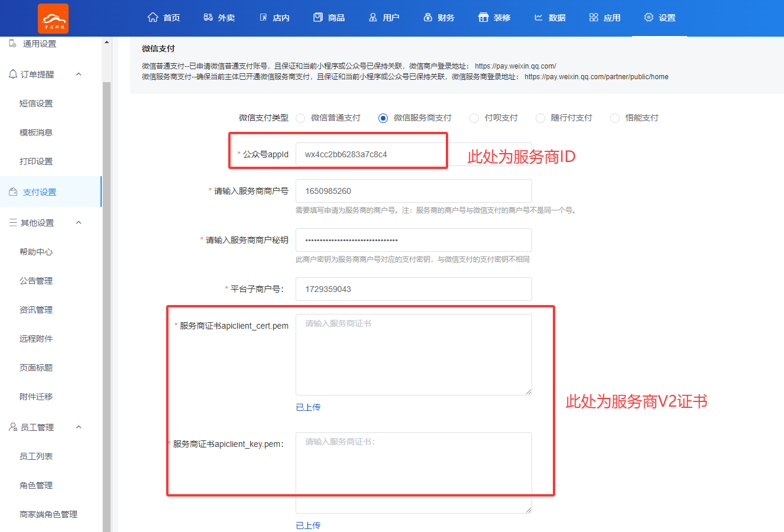The height and width of the screenshot is (532, 784).
Task: Click 已上传 link under apiclient_cert.pem
Action: point(308,407)
